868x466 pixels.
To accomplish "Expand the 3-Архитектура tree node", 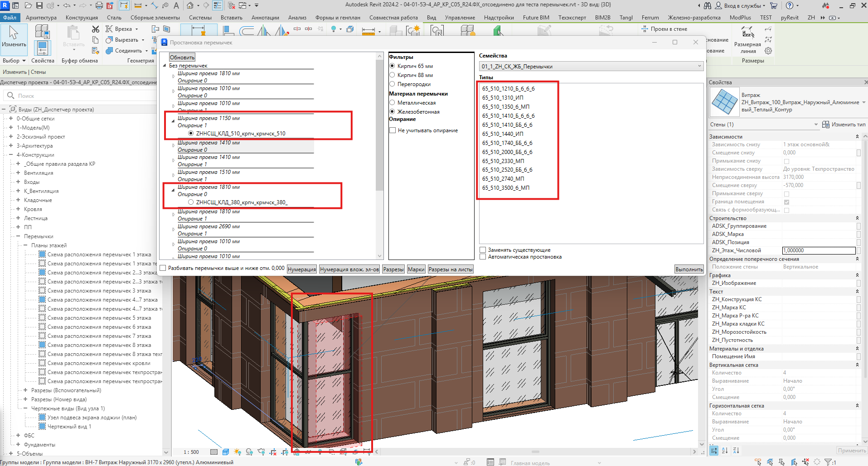I will click(x=11, y=146).
